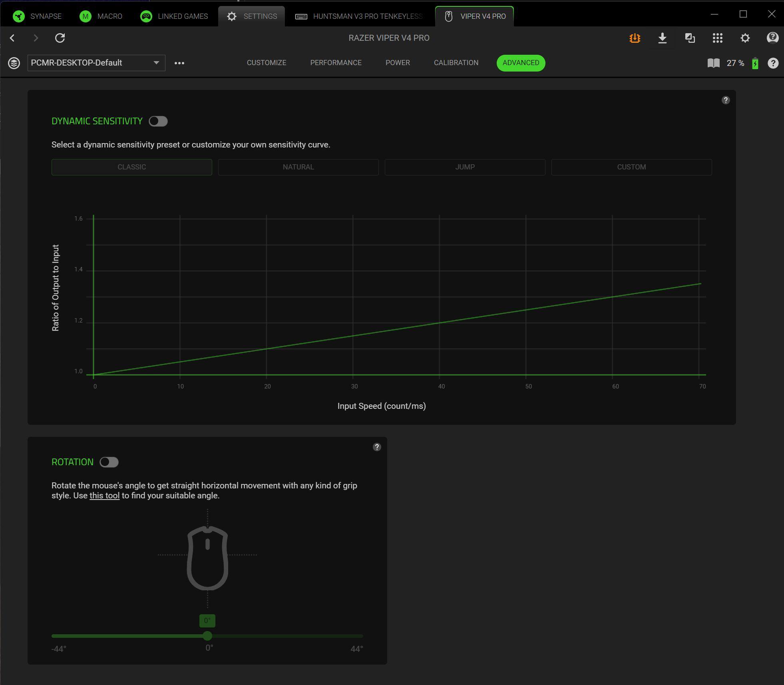Click the Huntsman keyboard icon
The height and width of the screenshot is (685, 784).
(301, 16)
